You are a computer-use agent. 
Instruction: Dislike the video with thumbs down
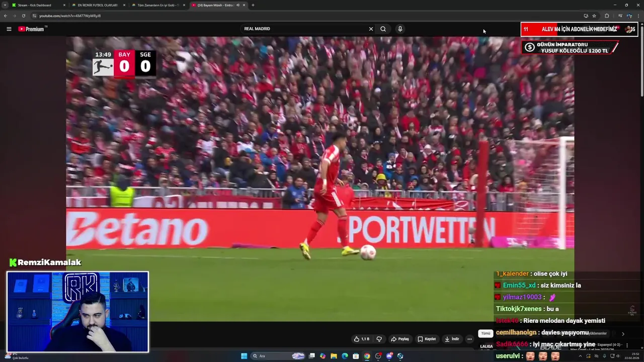(x=379, y=339)
